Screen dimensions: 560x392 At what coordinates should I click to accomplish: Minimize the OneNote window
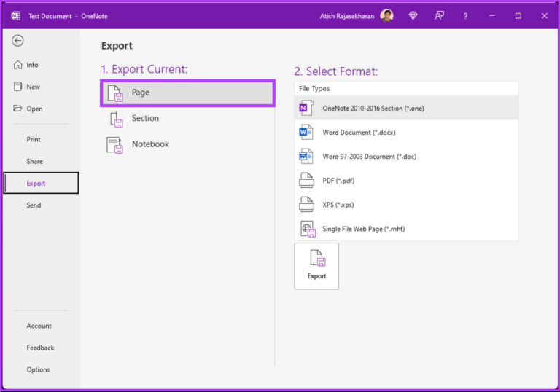[491, 16]
